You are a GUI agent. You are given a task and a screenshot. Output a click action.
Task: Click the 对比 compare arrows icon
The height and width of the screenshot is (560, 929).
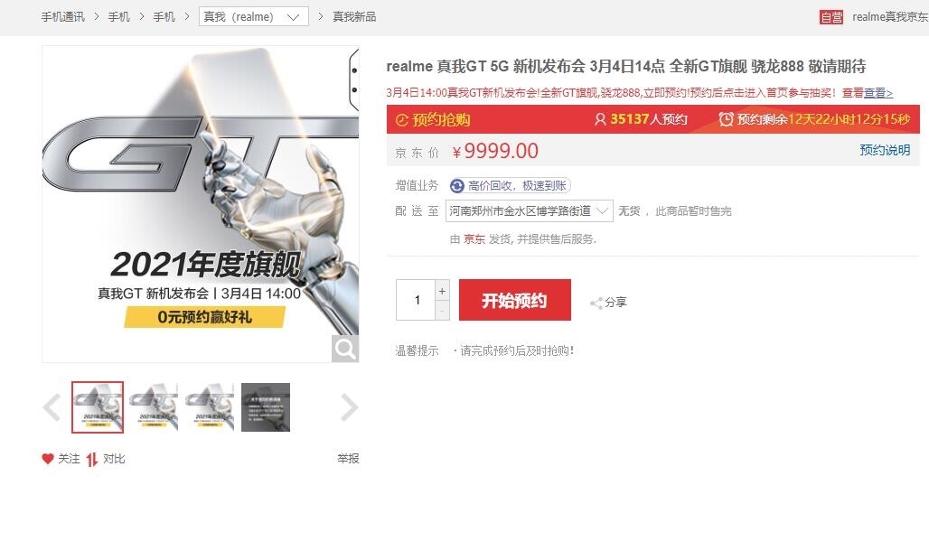[92, 460]
